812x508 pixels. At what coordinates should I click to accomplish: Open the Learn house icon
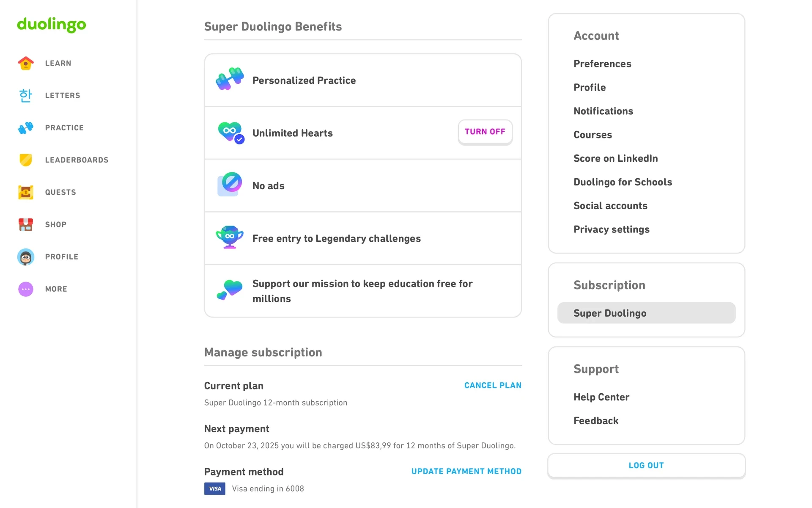tap(26, 63)
